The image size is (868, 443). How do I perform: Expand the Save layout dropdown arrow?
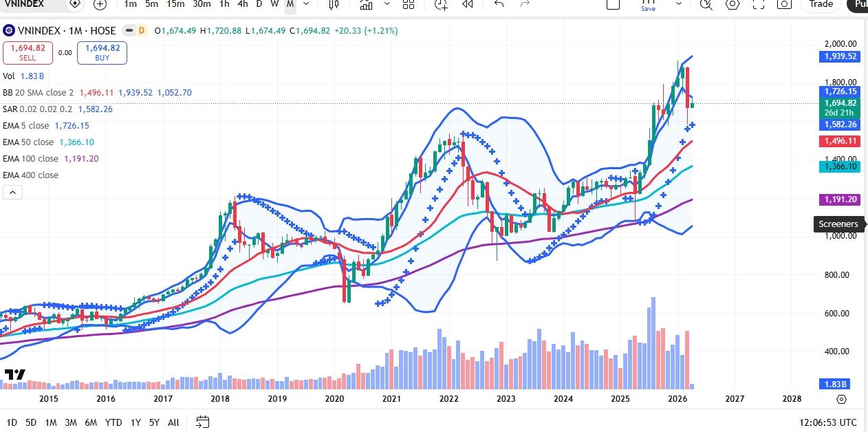681,4
